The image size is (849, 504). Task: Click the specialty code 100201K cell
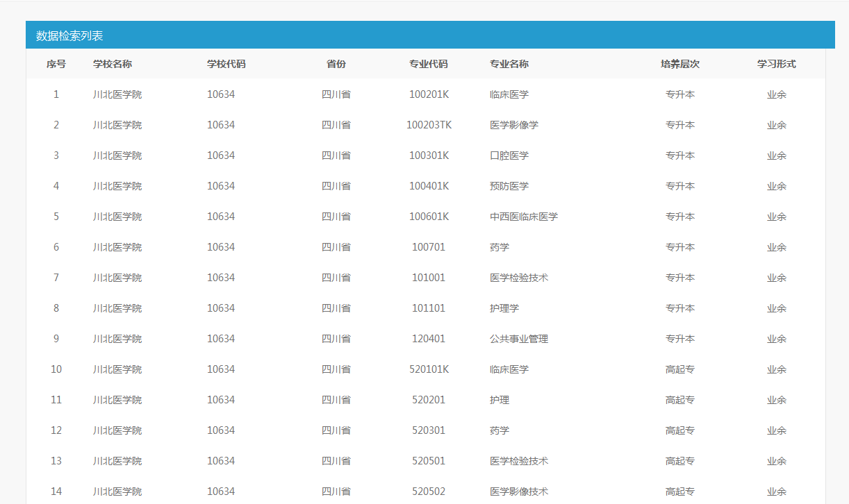point(429,94)
